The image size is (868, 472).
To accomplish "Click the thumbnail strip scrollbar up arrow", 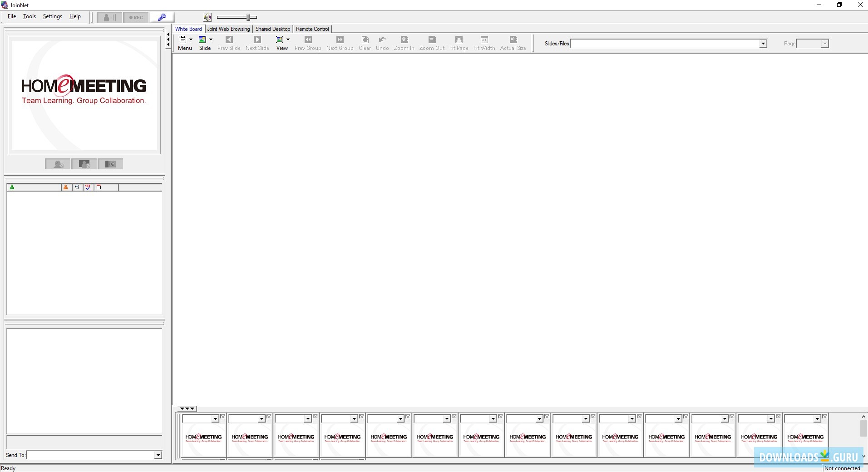I will coord(863,417).
